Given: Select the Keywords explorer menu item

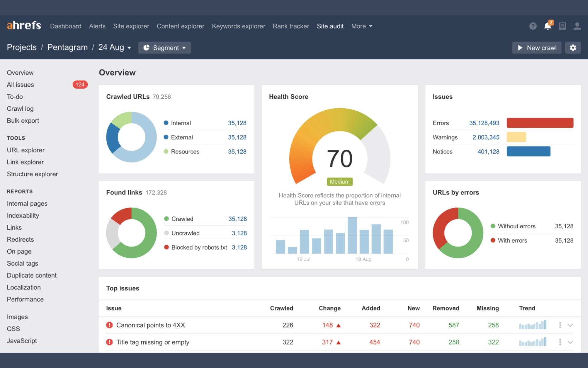Looking at the screenshot, I should coord(239,26).
